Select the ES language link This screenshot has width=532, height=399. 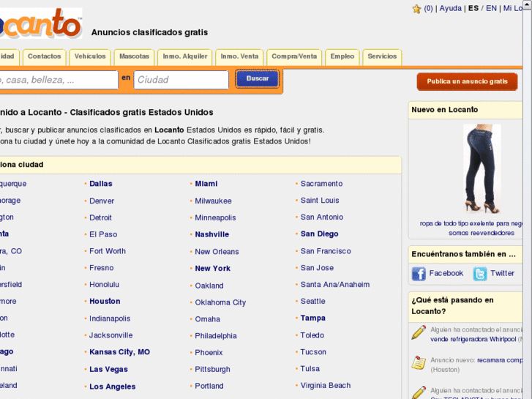coord(473,9)
